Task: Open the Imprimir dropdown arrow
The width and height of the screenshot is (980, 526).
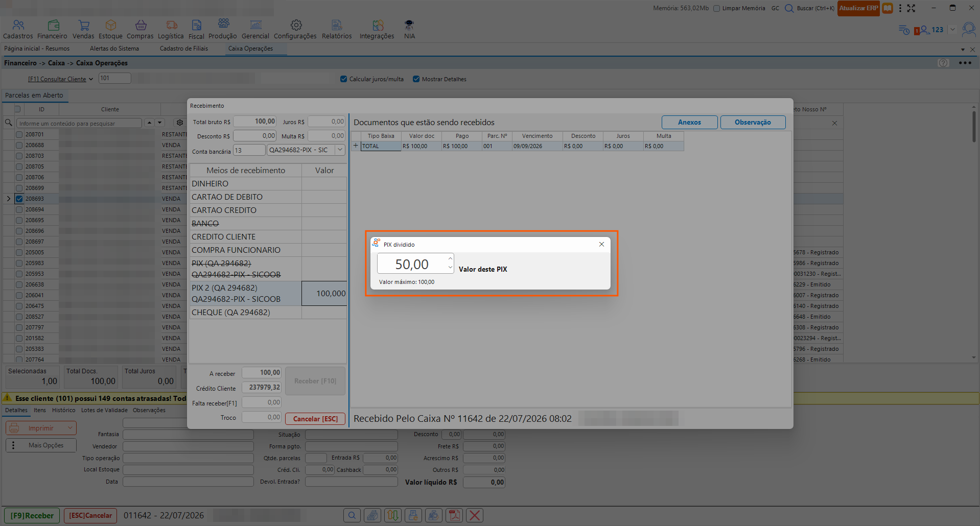Action: 70,428
